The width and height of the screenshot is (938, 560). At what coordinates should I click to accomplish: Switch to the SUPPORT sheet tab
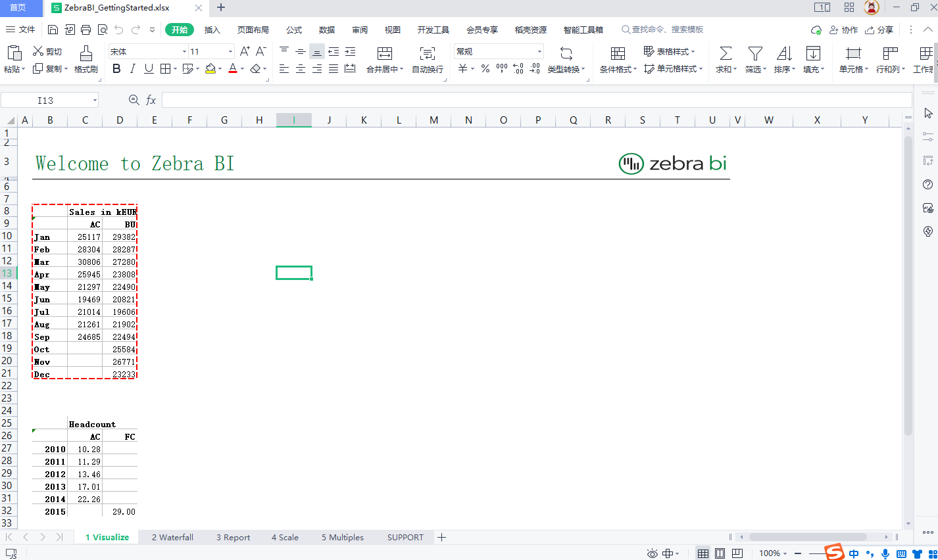click(405, 537)
